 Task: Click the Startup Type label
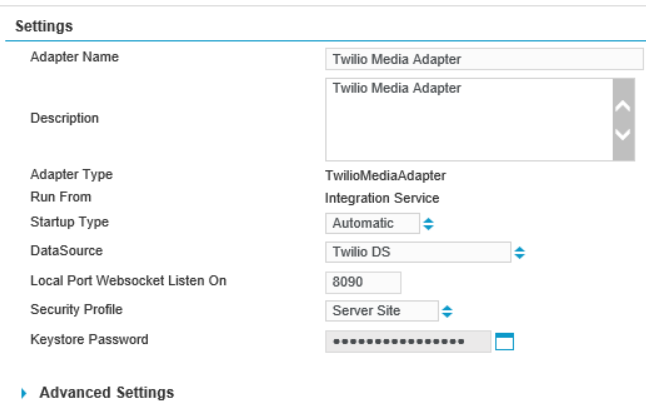pyautogui.click(x=70, y=222)
